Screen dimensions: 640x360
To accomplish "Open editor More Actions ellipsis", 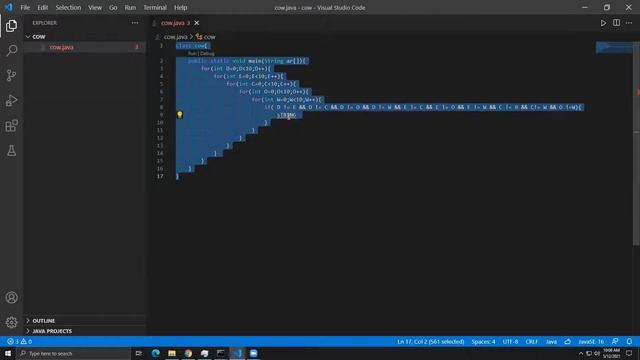I will click(x=629, y=23).
